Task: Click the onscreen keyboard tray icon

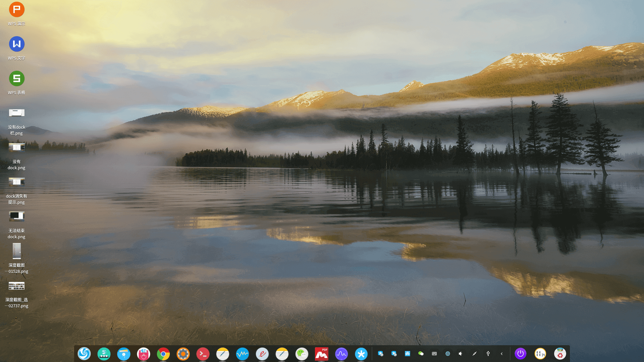Action: click(434, 354)
